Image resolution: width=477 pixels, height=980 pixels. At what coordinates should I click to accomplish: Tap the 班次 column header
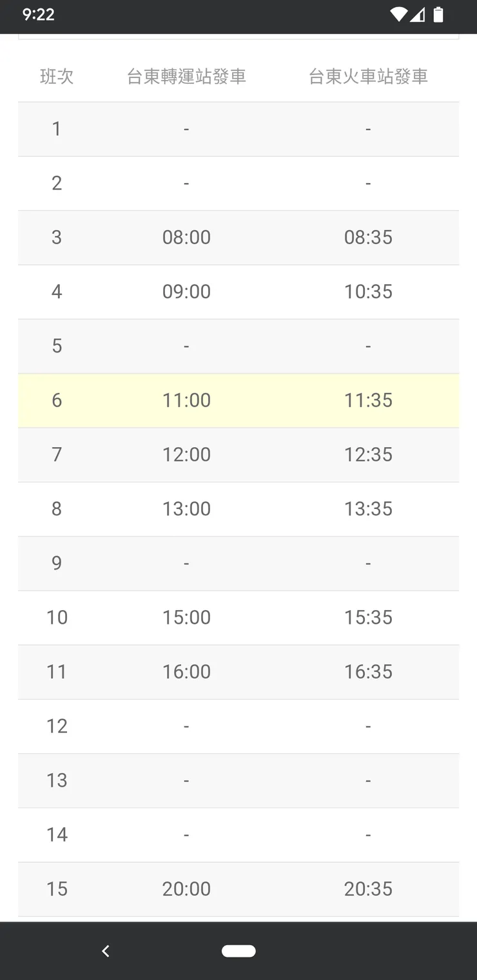point(57,77)
